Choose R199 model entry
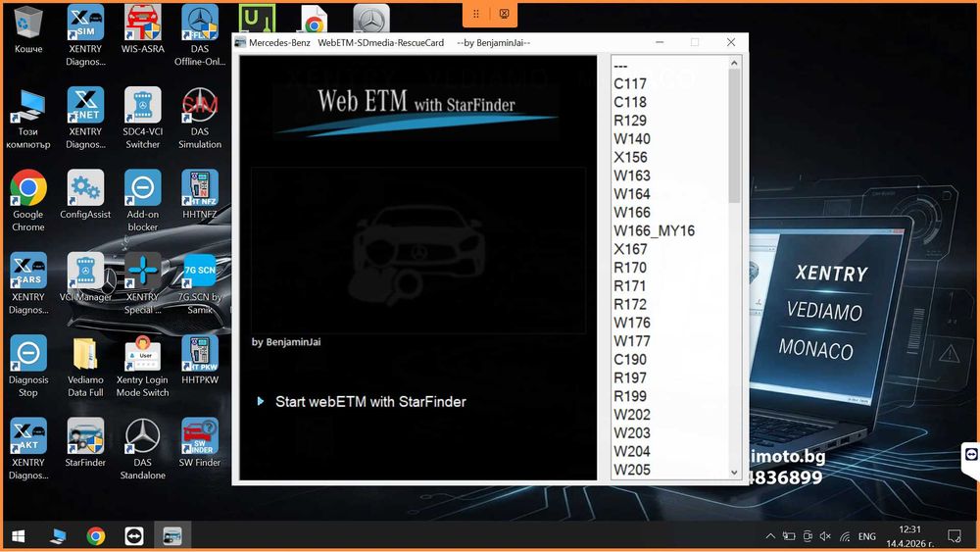Image resolution: width=980 pixels, height=552 pixels. [x=630, y=396]
